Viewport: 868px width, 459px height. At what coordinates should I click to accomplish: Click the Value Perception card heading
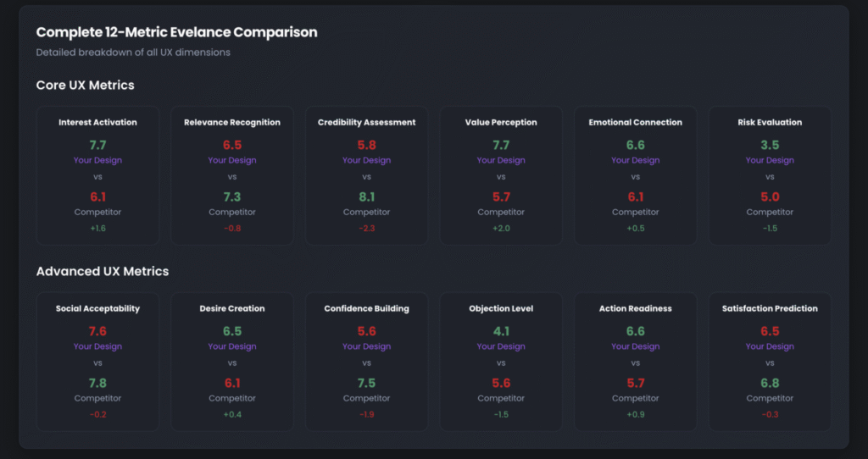pos(501,123)
